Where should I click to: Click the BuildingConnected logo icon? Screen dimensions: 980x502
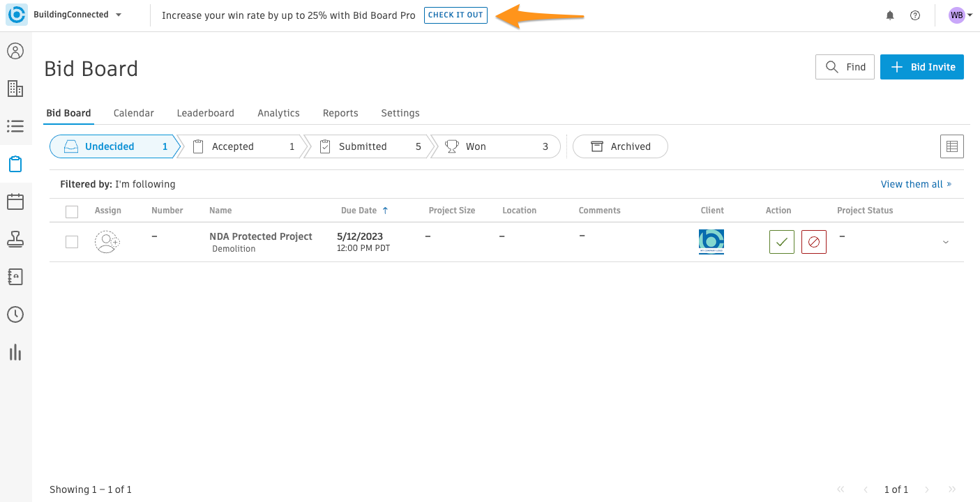17,15
